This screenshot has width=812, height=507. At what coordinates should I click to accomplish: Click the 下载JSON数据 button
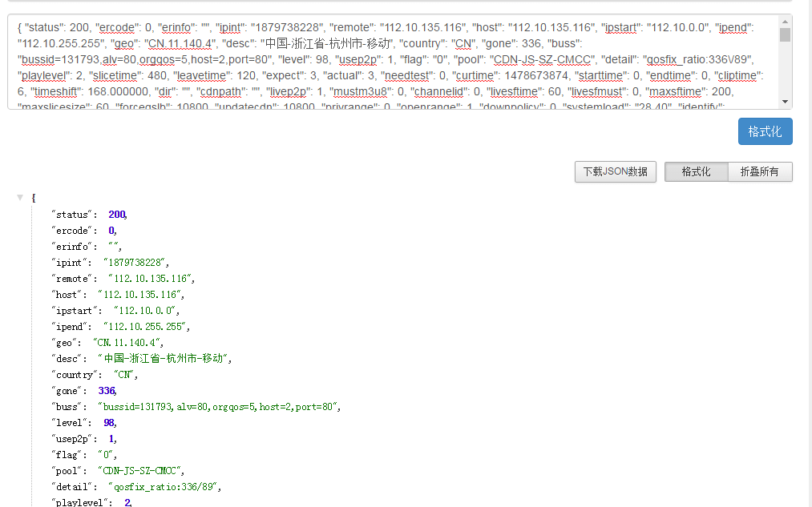pyautogui.click(x=615, y=171)
